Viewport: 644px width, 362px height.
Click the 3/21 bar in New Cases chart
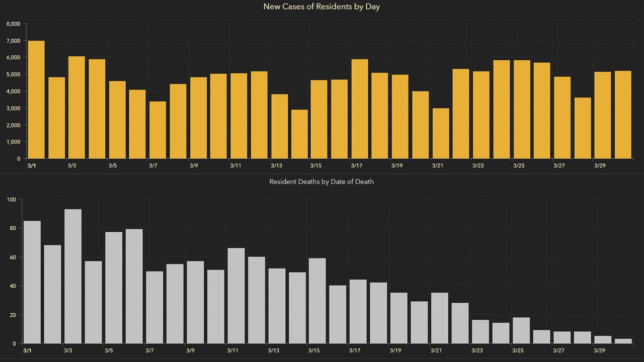(441, 133)
